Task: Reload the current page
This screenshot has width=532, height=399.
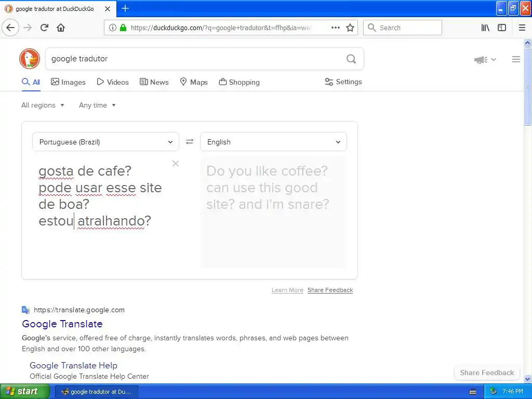Action: [45, 28]
